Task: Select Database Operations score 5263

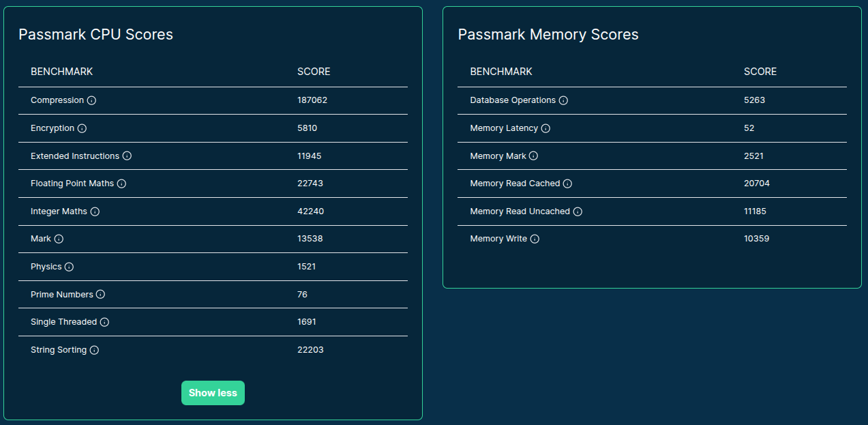Action: click(x=755, y=100)
